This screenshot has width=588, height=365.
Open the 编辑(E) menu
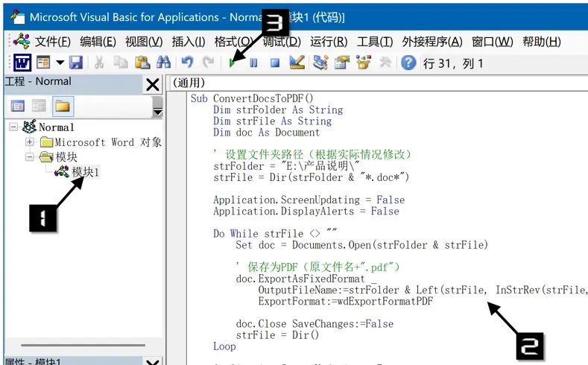coord(98,42)
